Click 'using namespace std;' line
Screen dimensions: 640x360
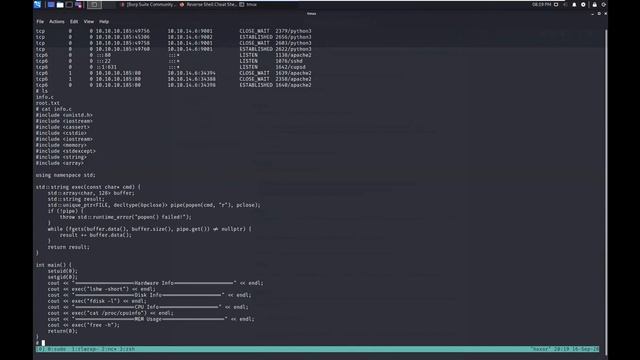tap(65, 175)
